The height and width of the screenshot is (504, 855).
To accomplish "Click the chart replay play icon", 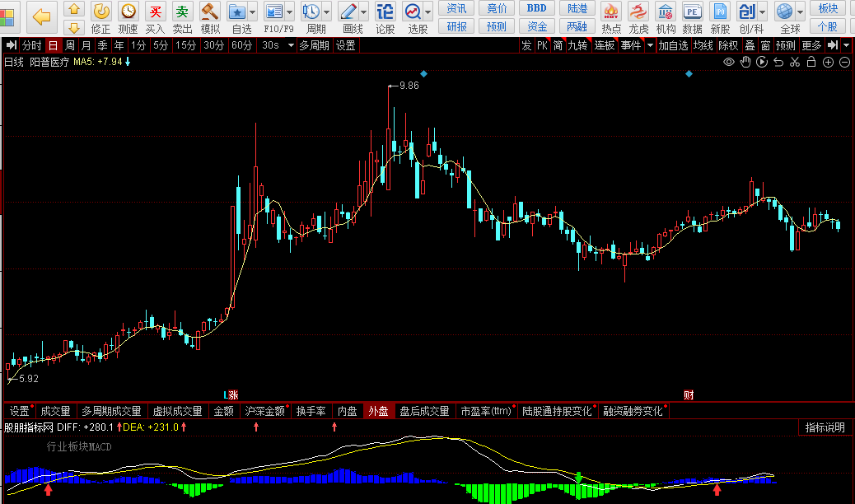I will coord(762,63).
